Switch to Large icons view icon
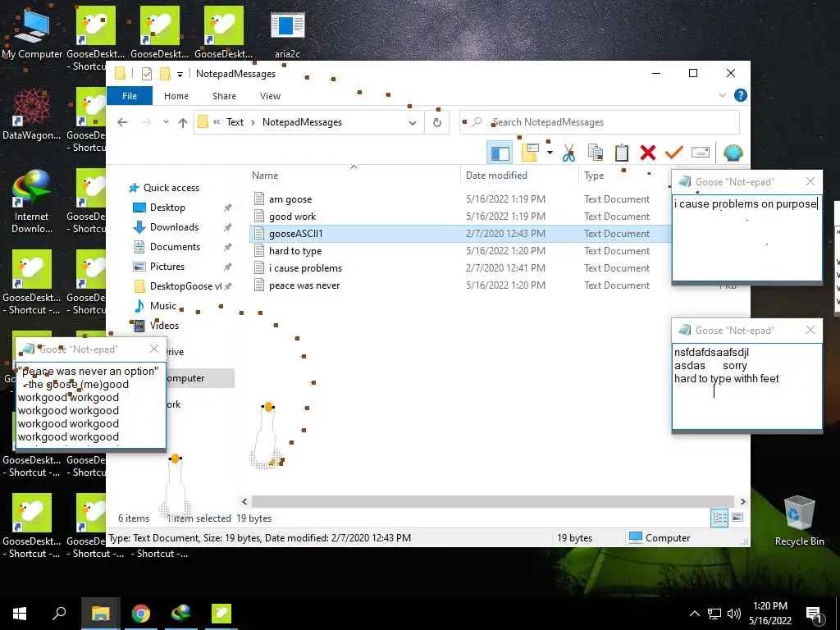This screenshot has height=630, width=840. (x=737, y=518)
